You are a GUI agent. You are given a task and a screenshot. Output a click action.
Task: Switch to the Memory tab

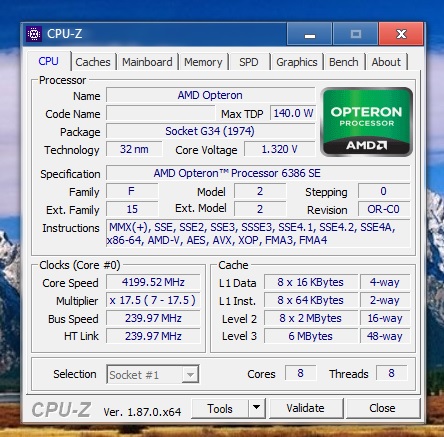(x=203, y=62)
